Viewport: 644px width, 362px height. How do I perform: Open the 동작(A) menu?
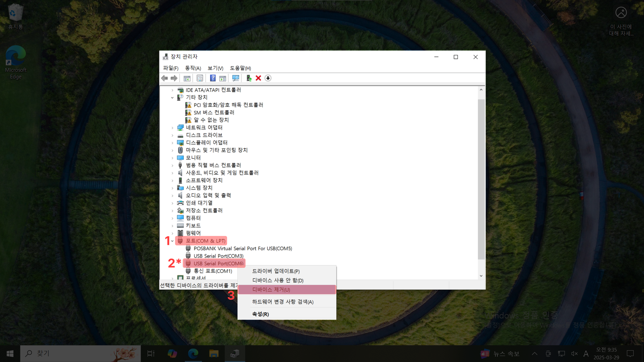pyautogui.click(x=193, y=68)
